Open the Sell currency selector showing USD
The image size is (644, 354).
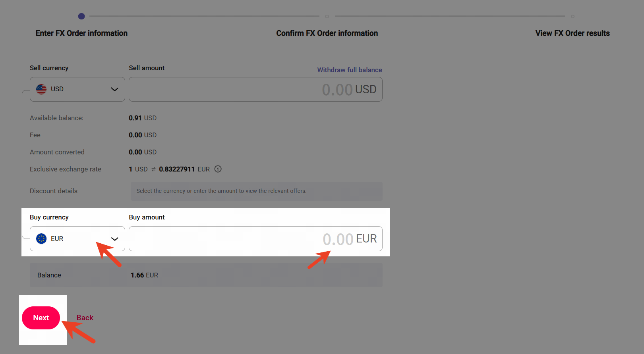pos(77,89)
